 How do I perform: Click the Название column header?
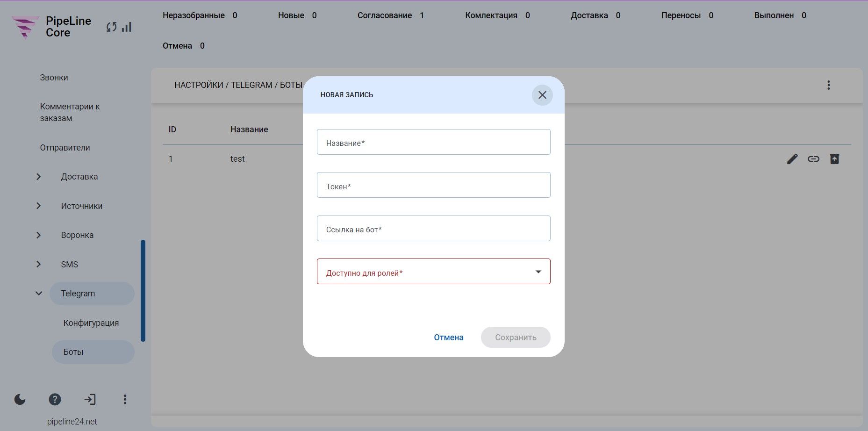[249, 129]
